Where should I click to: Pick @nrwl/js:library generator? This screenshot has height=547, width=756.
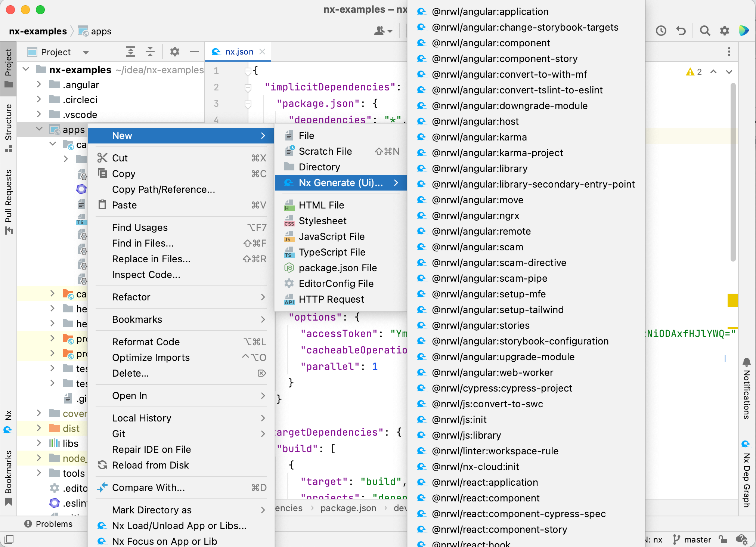point(526,435)
